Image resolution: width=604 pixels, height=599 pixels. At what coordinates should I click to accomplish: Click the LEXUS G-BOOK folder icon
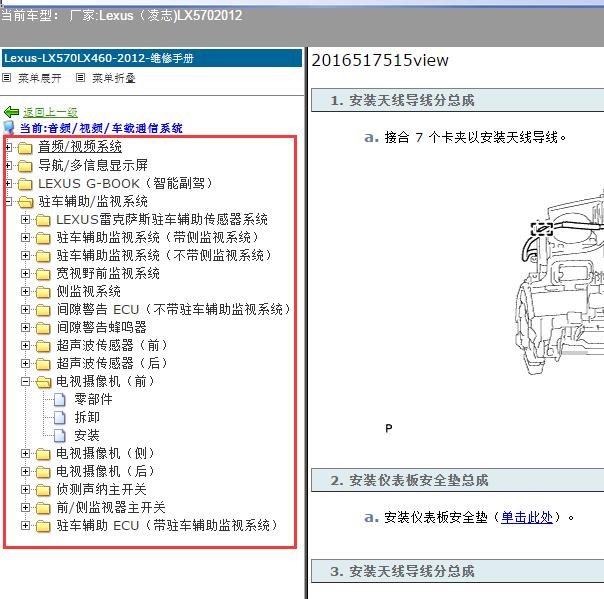pyautogui.click(x=25, y=184)
